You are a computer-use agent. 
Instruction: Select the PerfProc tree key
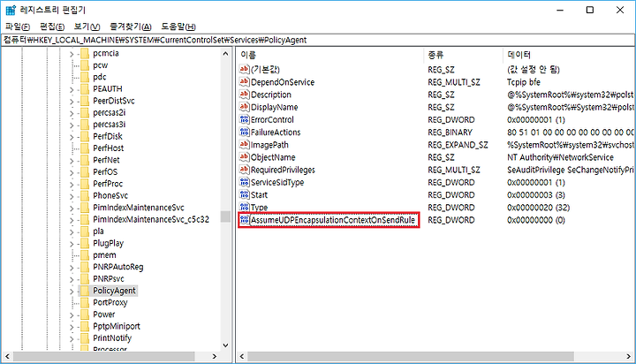pyautogui.click(x=108, y=184)
